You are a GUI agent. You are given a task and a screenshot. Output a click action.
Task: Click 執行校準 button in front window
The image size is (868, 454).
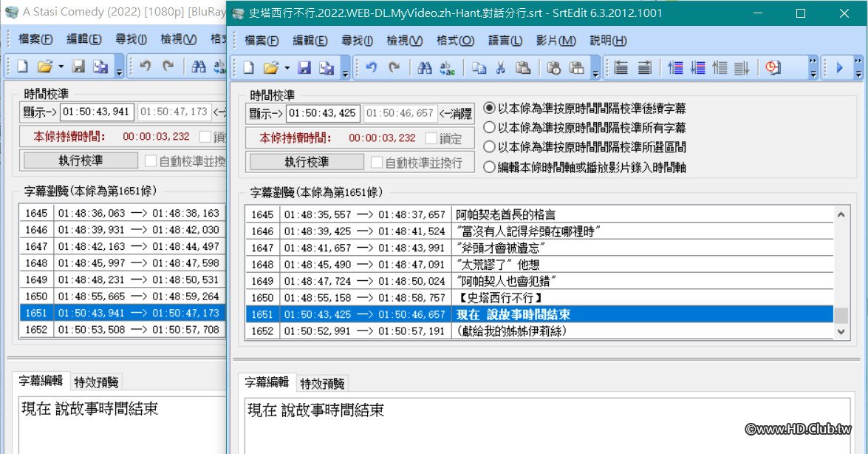point(307,162)
